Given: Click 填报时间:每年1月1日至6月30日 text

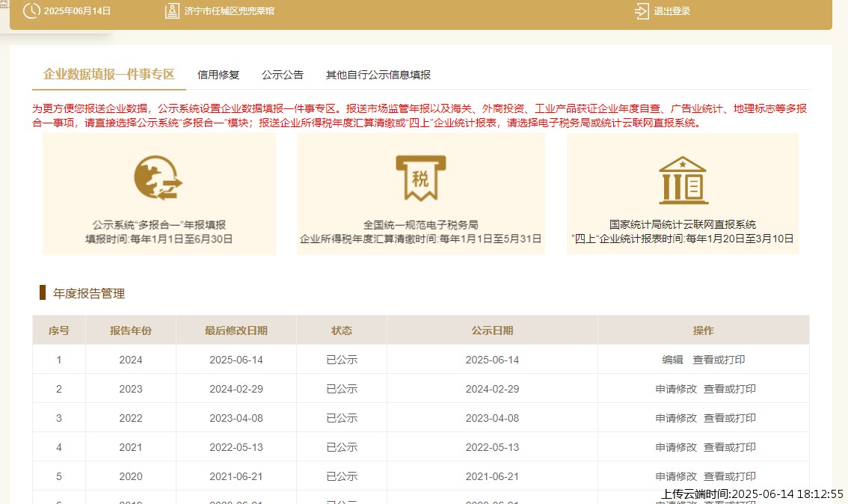Looking at the screenshot, I should [159, 239].
